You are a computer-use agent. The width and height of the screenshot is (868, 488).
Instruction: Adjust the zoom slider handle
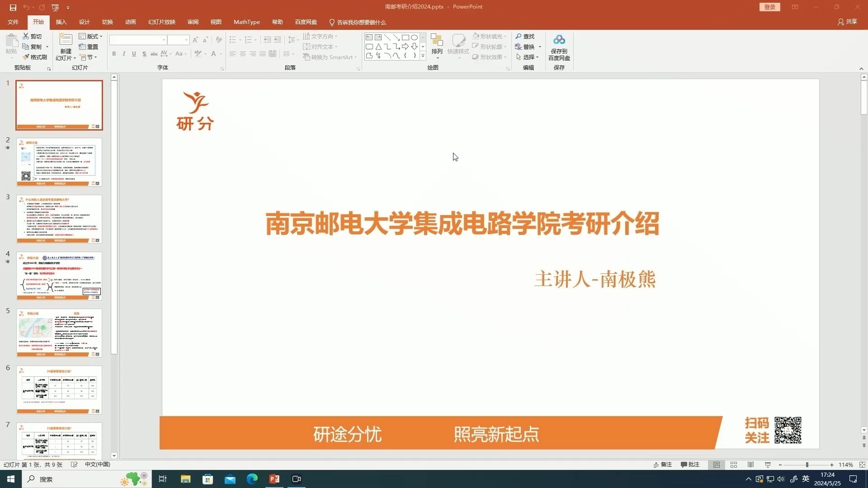pos(807,465)
